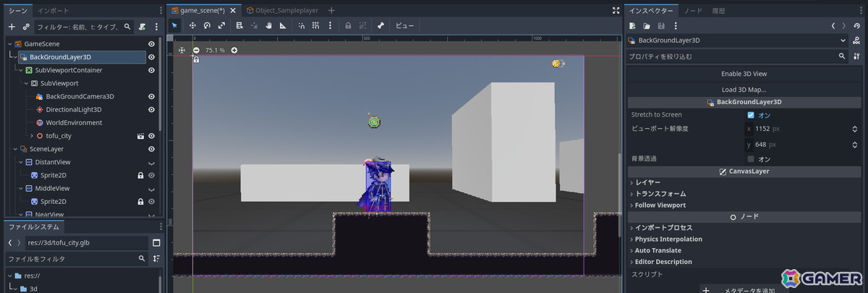Viewport: 868px width, 293px height.
Task: Select the Pan Mode hand tool
Action: pyautogui.click(x=268, y=25)
